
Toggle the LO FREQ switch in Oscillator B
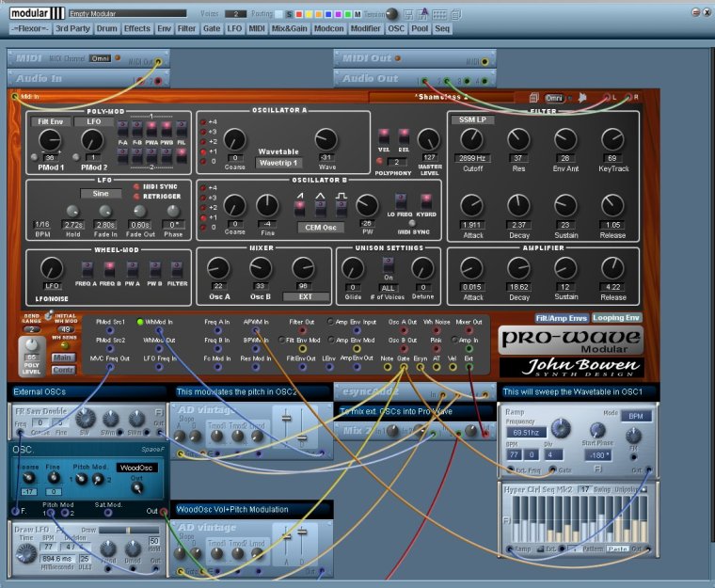pyautogui.click(x=401, y=201)
